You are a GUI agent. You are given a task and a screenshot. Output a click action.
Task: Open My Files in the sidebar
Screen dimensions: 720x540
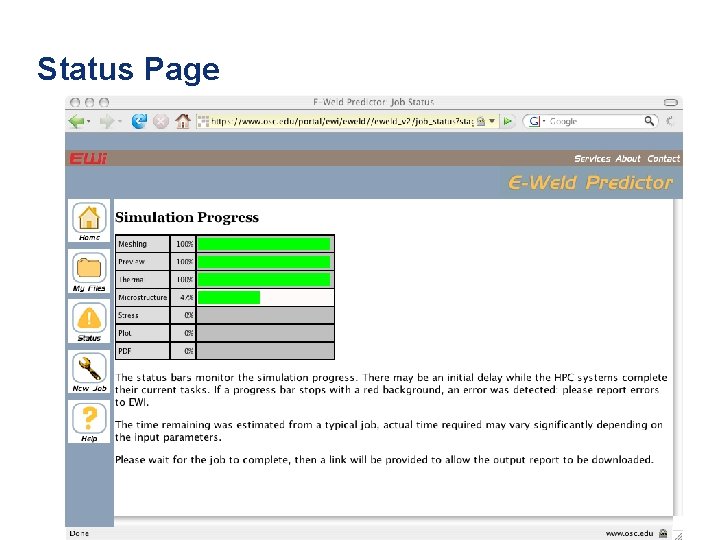[x=89, y=271]
